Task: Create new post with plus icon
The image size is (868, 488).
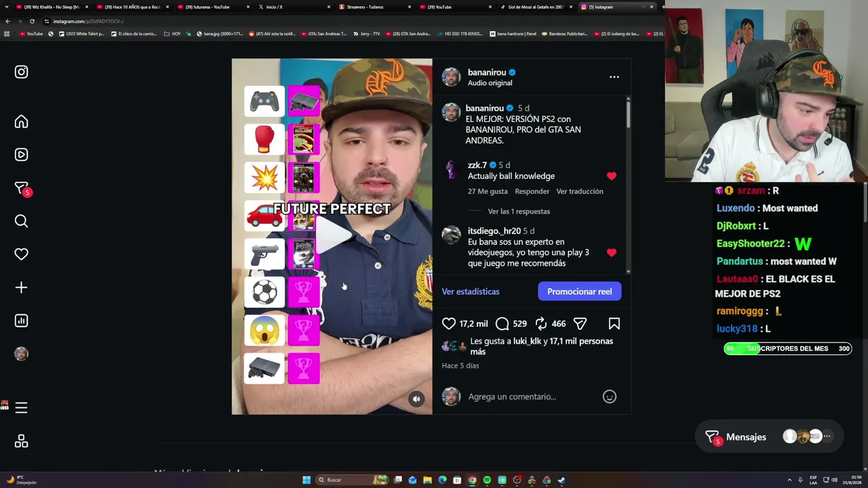Action: click(x=21, y=287)
